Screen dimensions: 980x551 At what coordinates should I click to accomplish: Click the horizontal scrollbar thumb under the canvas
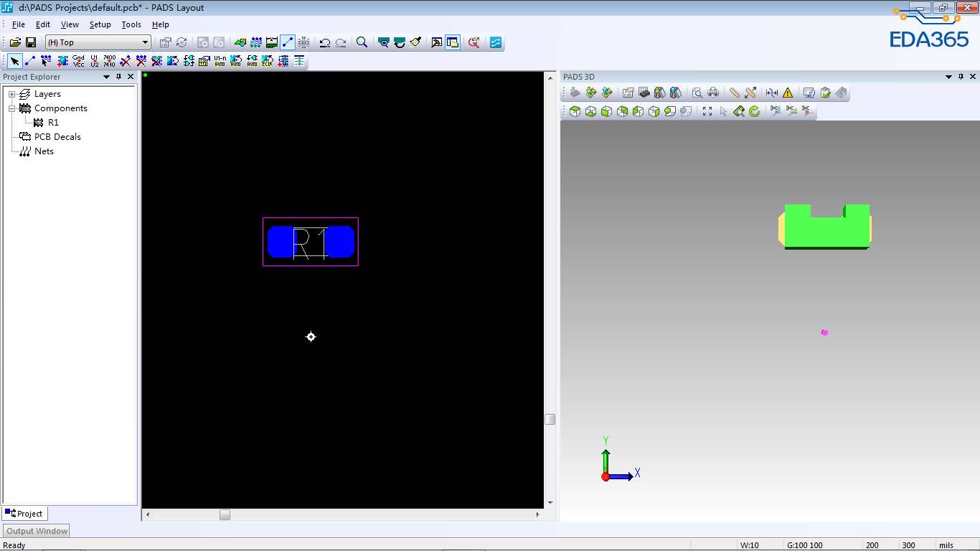pos(225,514)
